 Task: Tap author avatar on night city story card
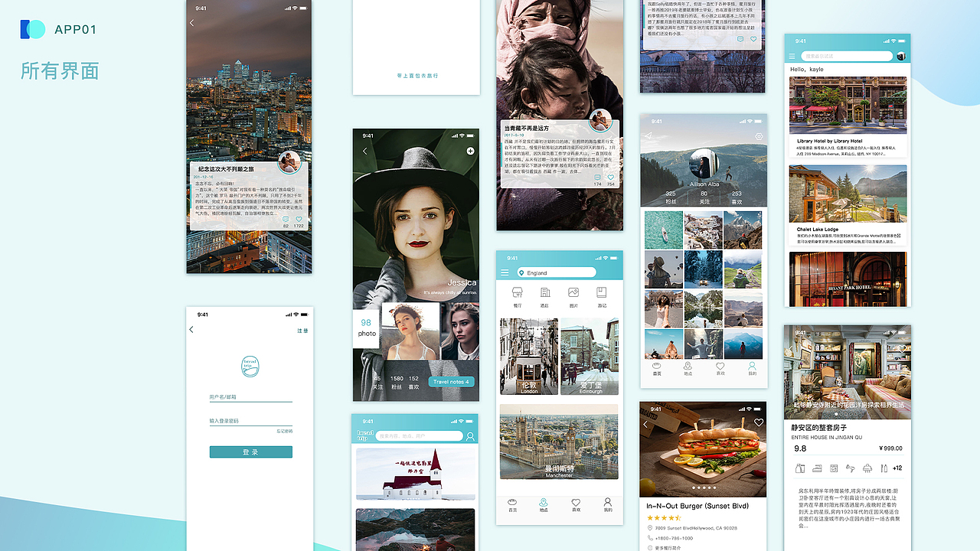[x=289, y=161]
